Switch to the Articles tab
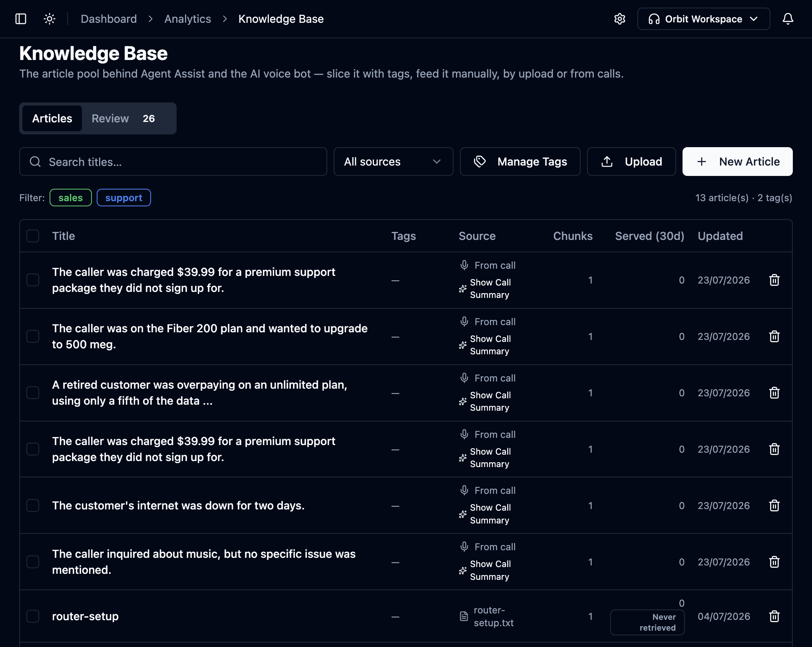The image size is (812, 647). click(52, 118)
